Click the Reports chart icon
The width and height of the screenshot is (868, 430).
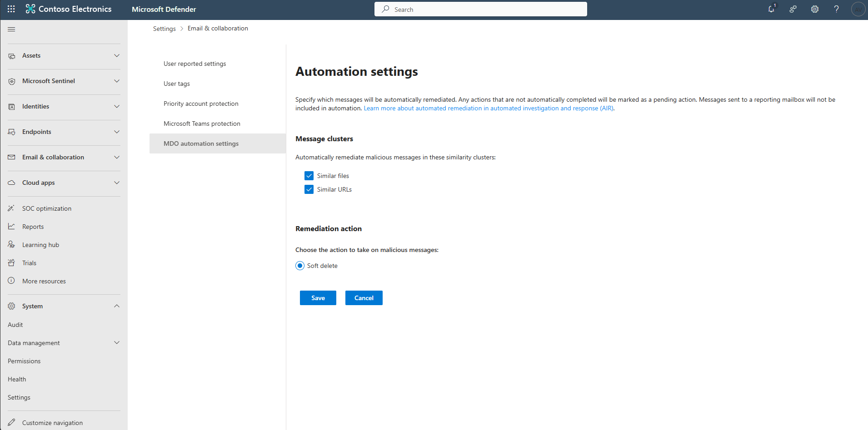point(11,227)
